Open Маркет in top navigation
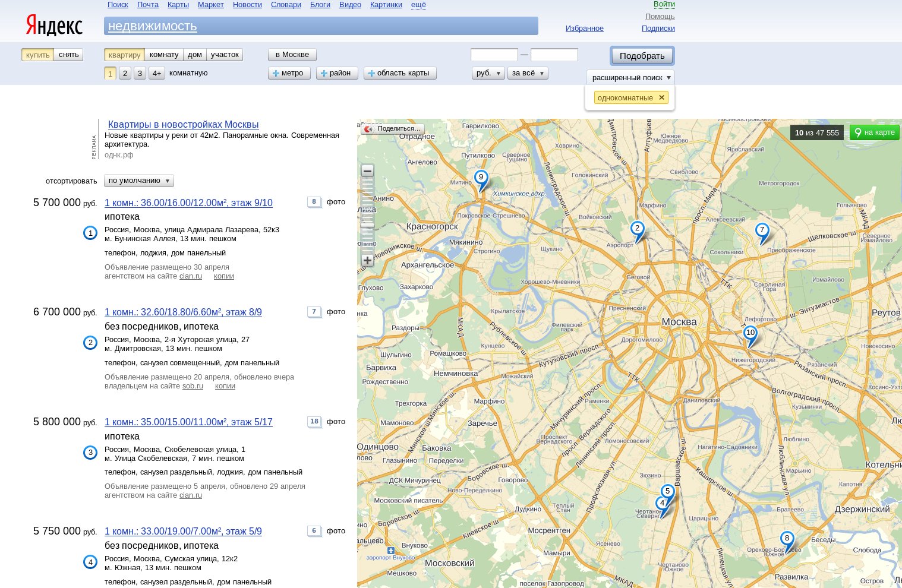 pyautogui.click(x=211, y=5)
